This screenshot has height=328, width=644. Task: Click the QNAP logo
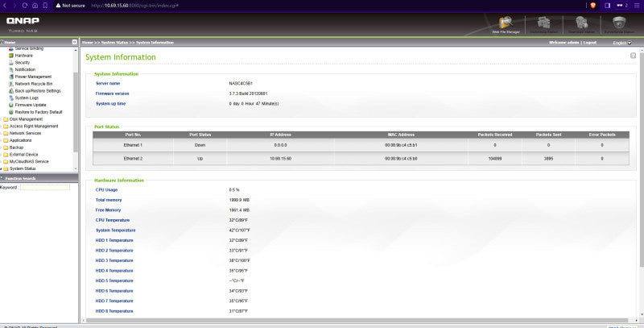pos(23,21)
